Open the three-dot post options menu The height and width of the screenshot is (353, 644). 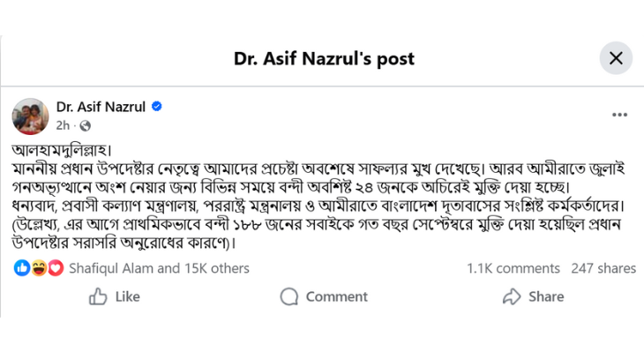click(x=619, y=115)
